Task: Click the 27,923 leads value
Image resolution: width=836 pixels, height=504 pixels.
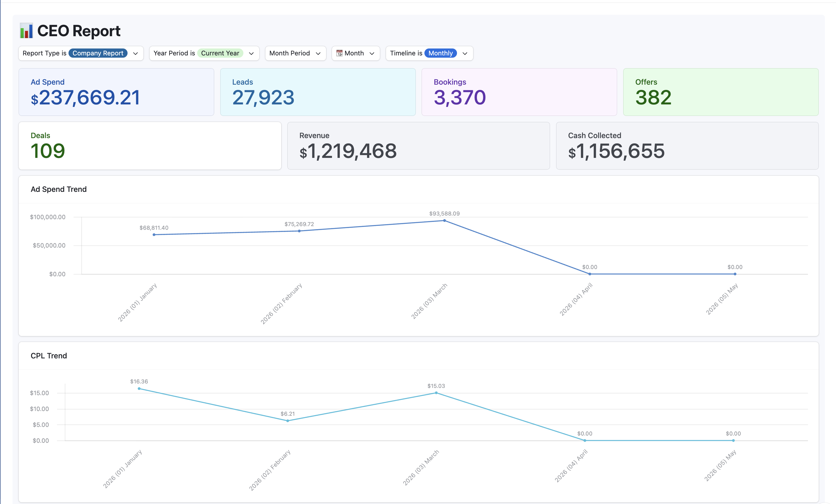Action: pyautogui.click(x=263, y=98)
